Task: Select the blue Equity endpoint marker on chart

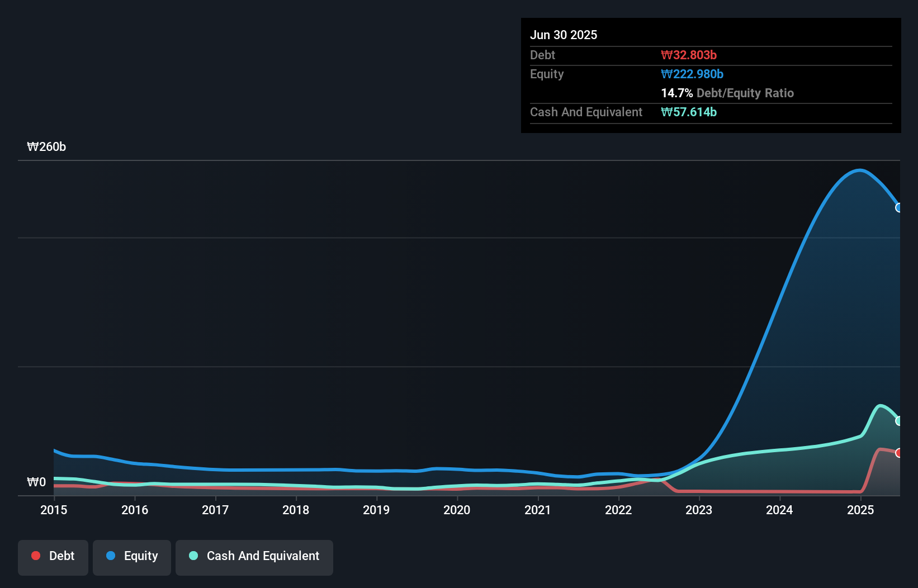Action: tap(899, 208)
